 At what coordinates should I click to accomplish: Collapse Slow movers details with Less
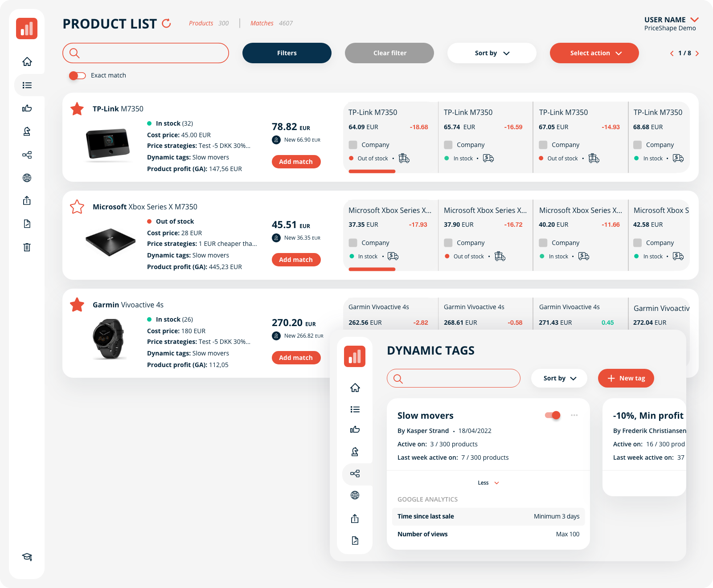(x=488, y=483)
